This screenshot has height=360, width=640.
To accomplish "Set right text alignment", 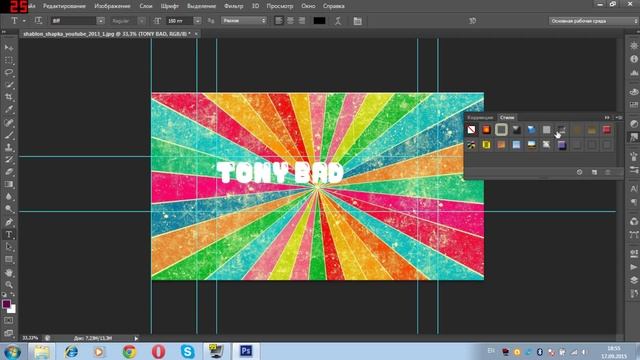I will (302, 20).
